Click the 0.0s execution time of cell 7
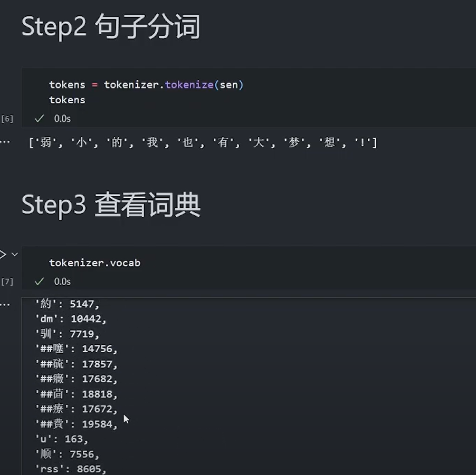This screenshot has height=475, width=476. (x=63, y=282)
